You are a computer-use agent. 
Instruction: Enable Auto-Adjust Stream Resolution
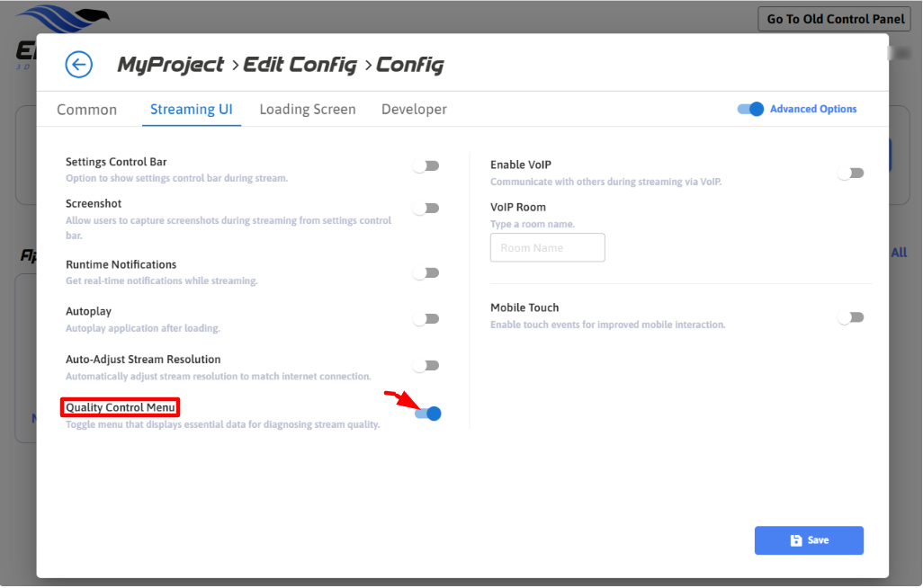426,366
